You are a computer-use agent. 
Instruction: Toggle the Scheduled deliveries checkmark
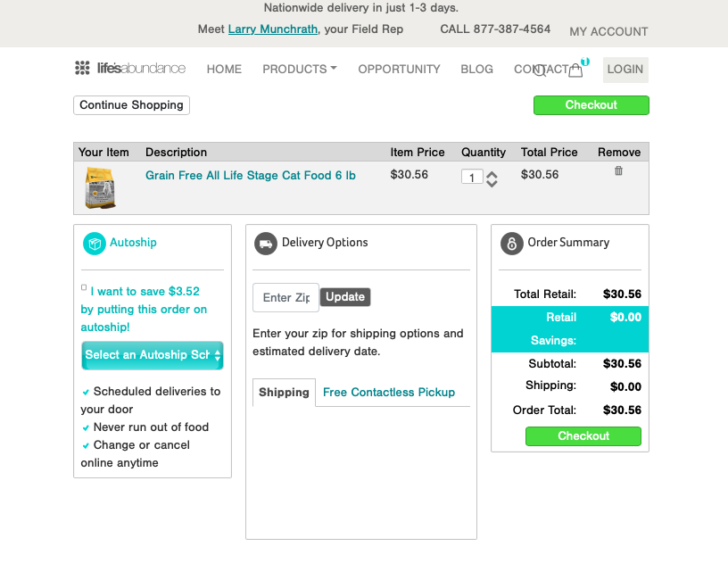[85, 392]
